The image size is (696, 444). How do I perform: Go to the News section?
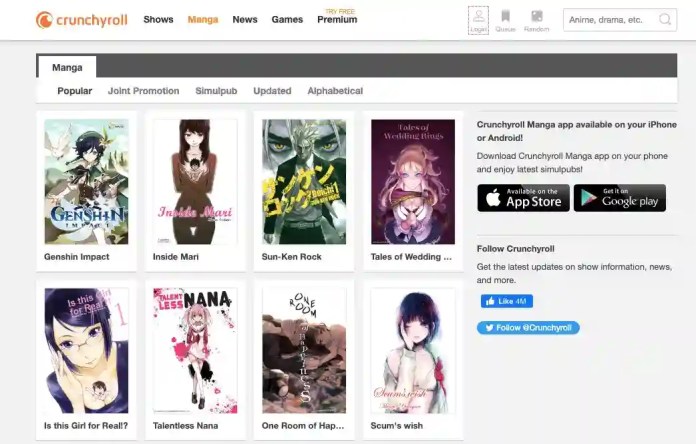[245, 20]
